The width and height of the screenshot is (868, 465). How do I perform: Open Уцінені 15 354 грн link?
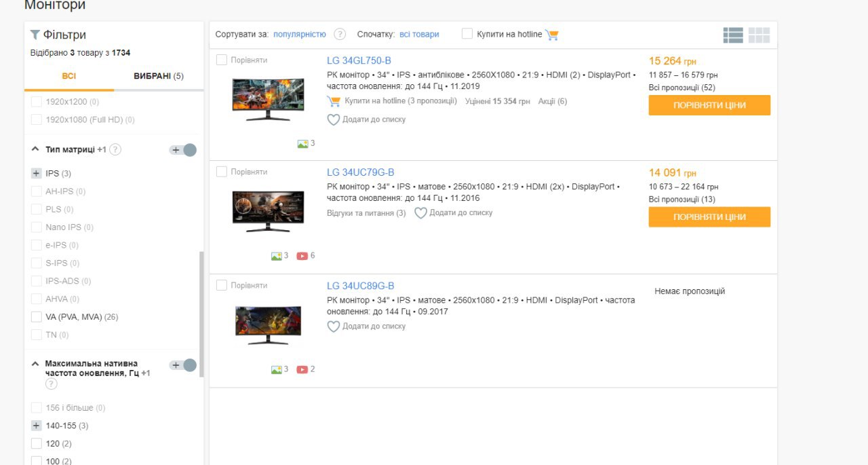click(x=498, y=101)
